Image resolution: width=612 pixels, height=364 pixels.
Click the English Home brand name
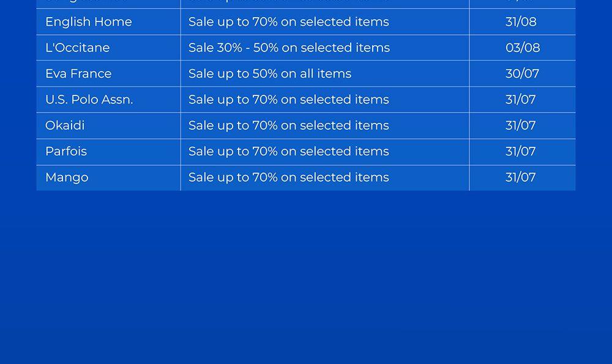[x=89, y=22]
